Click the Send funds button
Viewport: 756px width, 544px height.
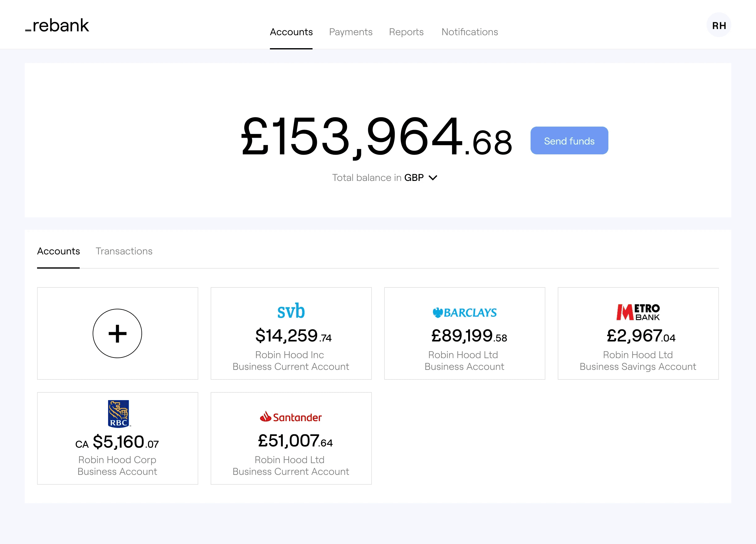[569, 140]
